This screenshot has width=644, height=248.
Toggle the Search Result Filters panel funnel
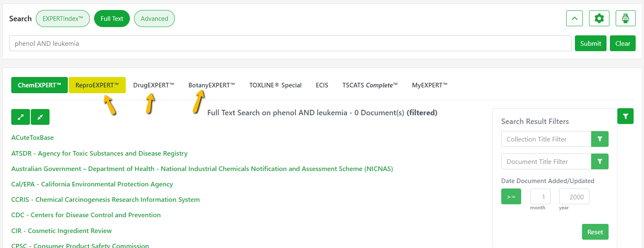(x=625, y=116)
